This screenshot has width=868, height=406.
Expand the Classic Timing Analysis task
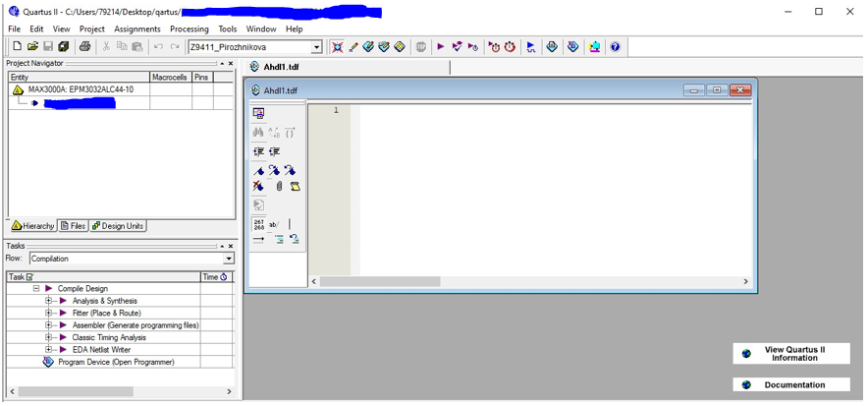click(49, 337)
